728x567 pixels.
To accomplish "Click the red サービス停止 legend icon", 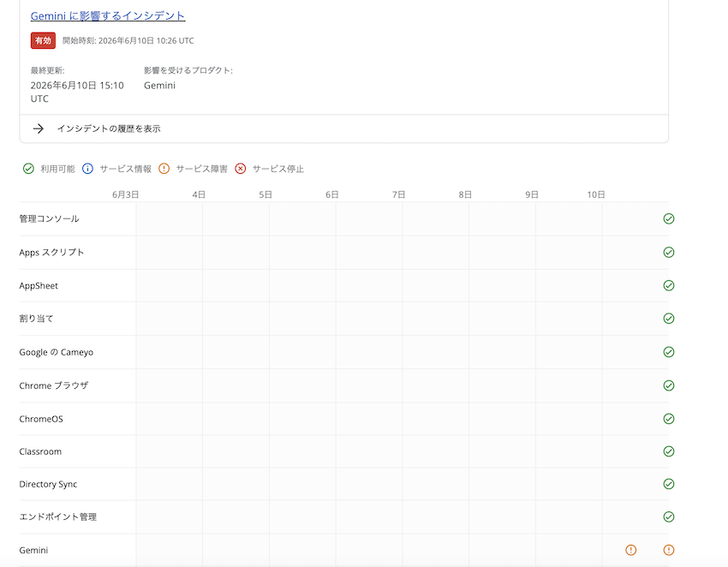I will pos(241,169).
